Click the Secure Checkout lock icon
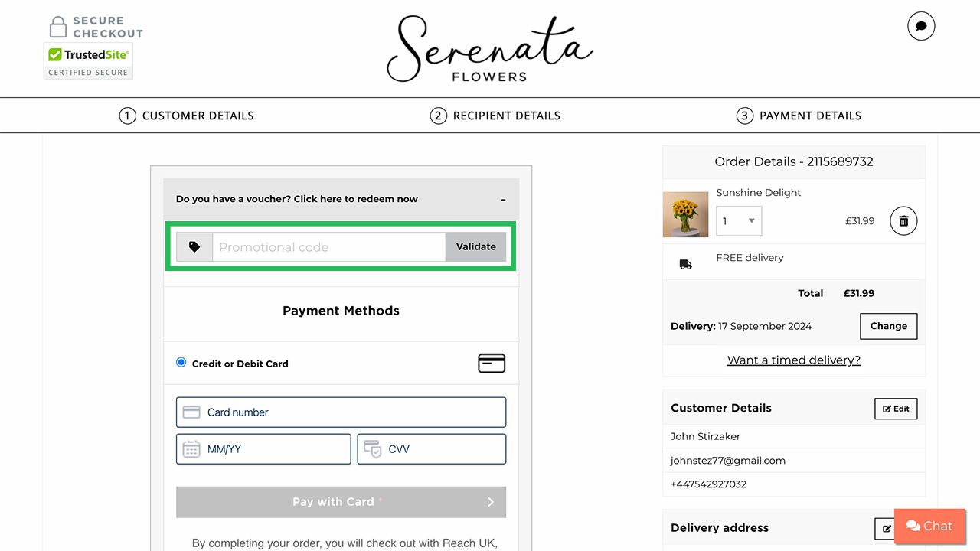This screenshot has width=980, height=551. coord(57,25)
